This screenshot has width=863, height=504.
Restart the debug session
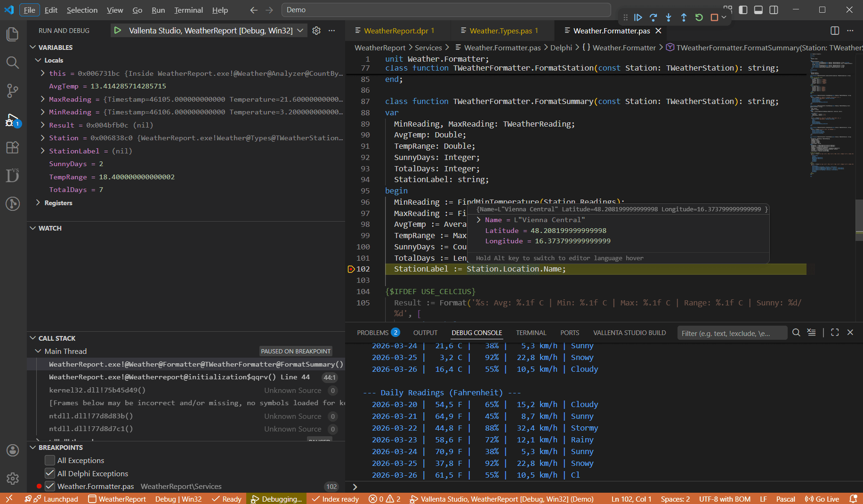tap(699, 17)
